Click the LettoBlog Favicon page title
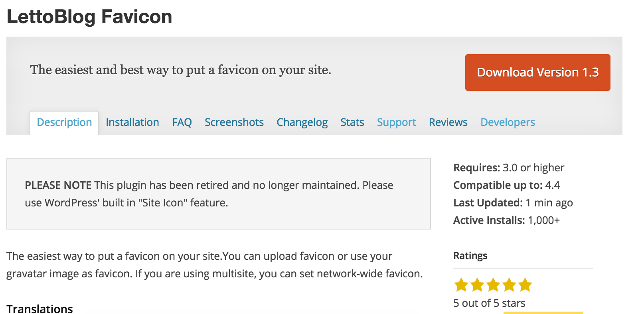 (89, 17)
